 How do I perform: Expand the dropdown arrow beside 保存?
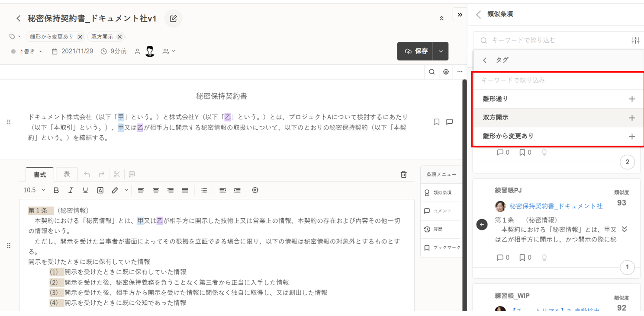coord(441,51)
